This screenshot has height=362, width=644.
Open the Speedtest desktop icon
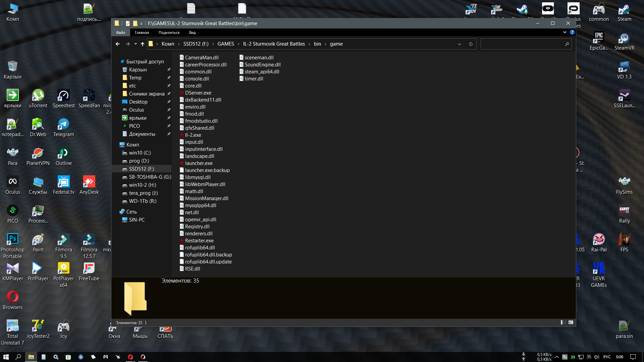tap(63, 99)
